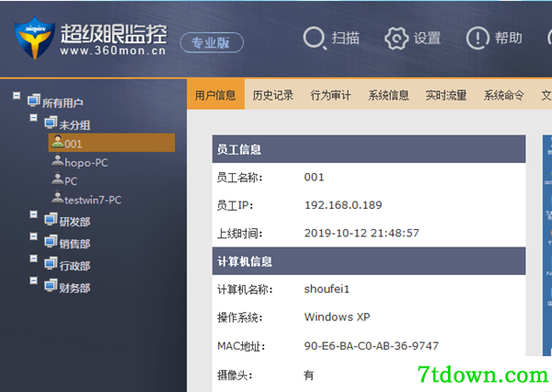
Task: Click the user icon beside 001
Action: [57, 141]
